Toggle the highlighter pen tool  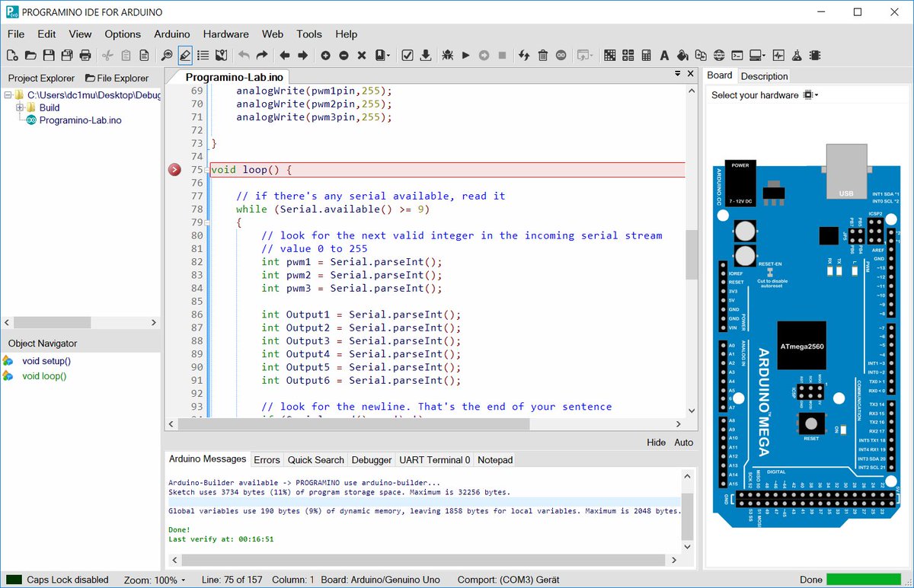point(185,55)
